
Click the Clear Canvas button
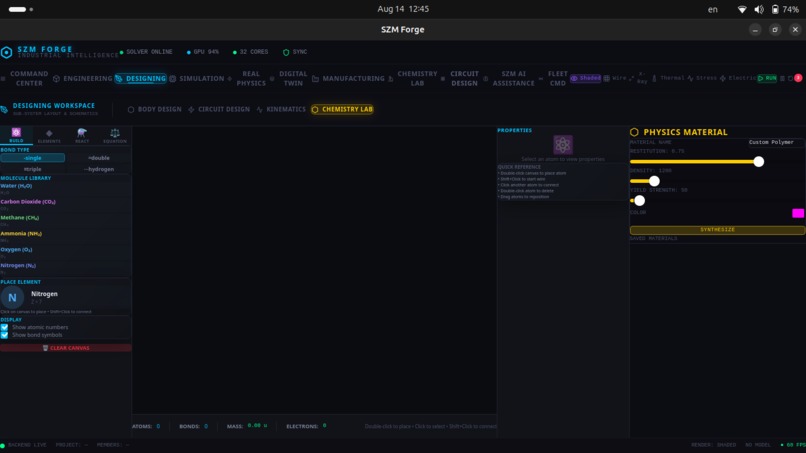65,348
